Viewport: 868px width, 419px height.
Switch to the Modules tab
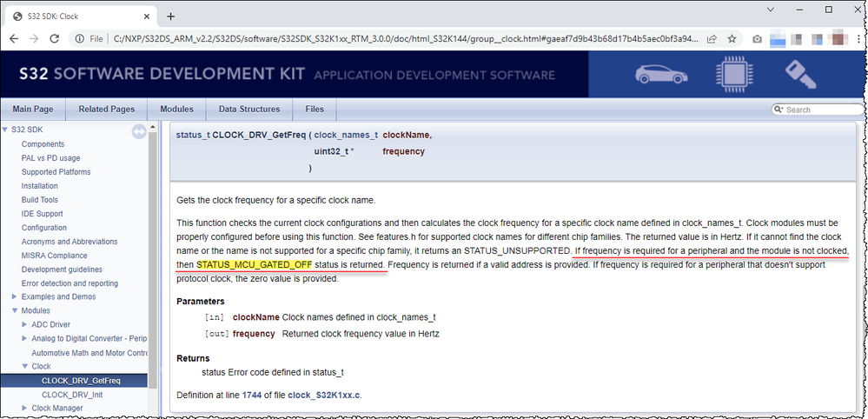176,109
